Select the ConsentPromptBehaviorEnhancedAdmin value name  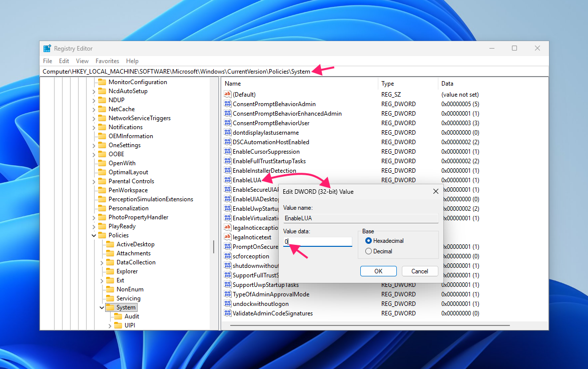(287, 113)
